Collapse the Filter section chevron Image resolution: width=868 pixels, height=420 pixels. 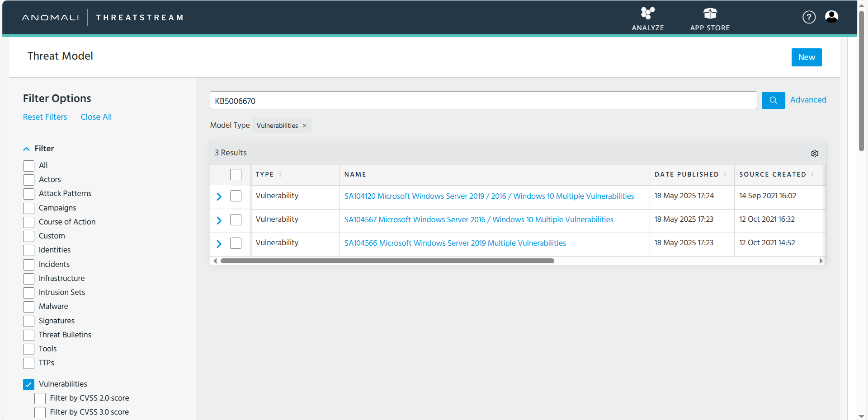(x=26, y=149)
